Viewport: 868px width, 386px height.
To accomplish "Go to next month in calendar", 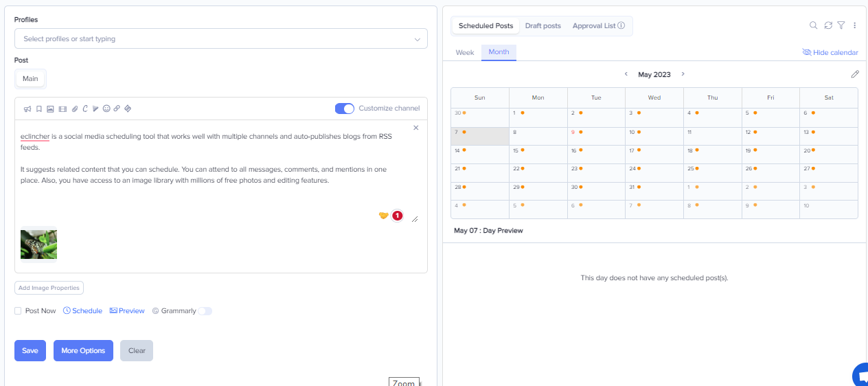I will (683, 74).
